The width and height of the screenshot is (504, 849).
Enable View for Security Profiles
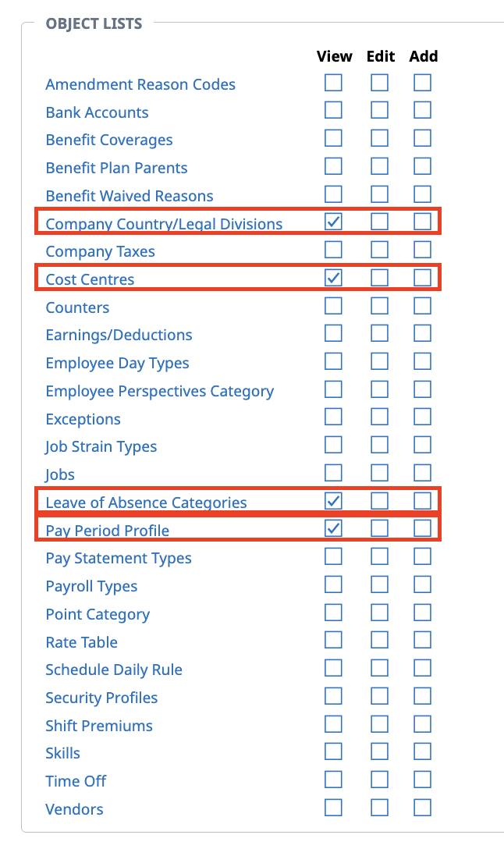(333, 695)
